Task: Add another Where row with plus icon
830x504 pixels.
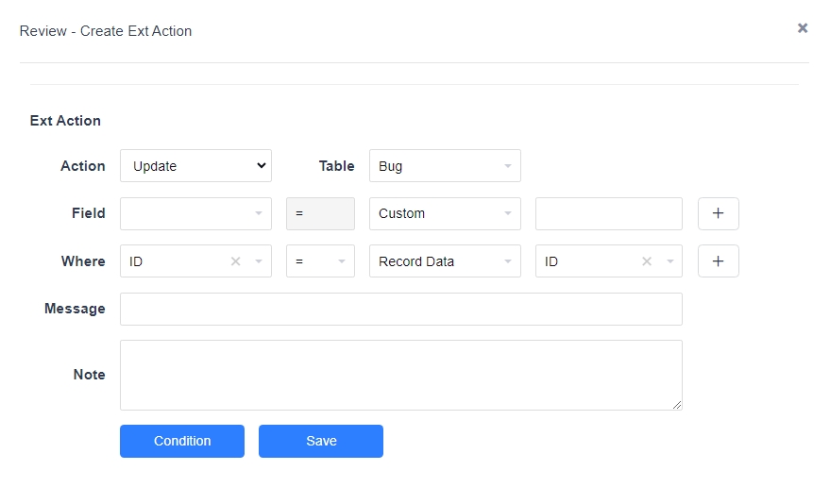Action: (x=718, y=261)
